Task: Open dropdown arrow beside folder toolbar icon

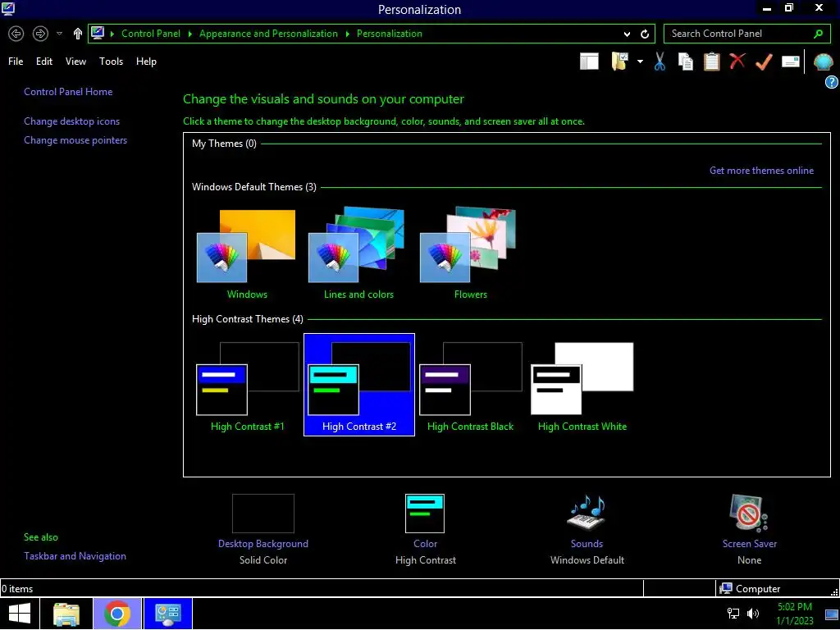Action: [x=640, y=62]
